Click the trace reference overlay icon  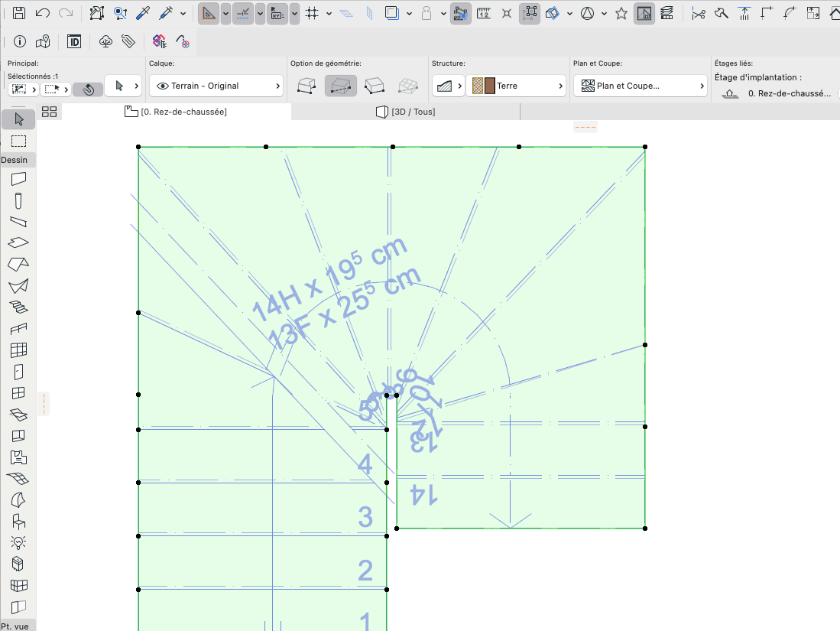[392, 14]
